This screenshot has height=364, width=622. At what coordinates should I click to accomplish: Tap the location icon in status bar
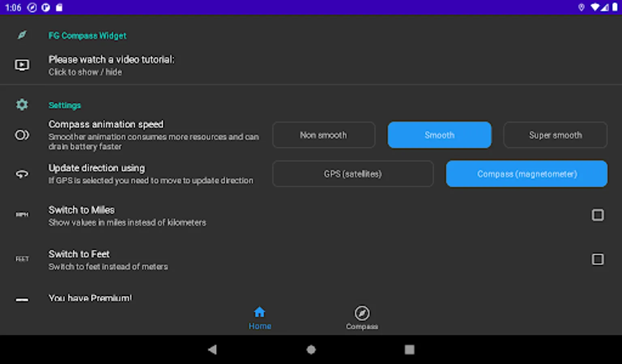(582, 7)
